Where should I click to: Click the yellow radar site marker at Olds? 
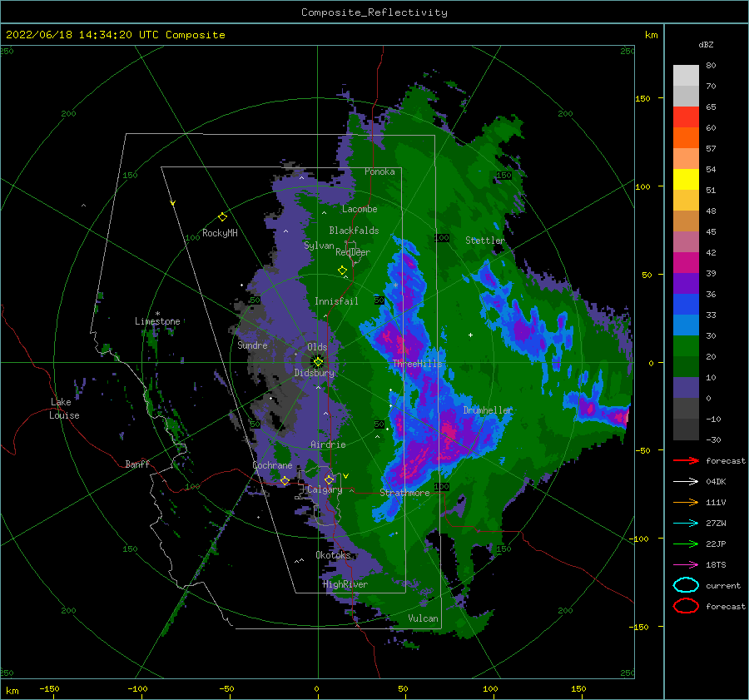318,362
